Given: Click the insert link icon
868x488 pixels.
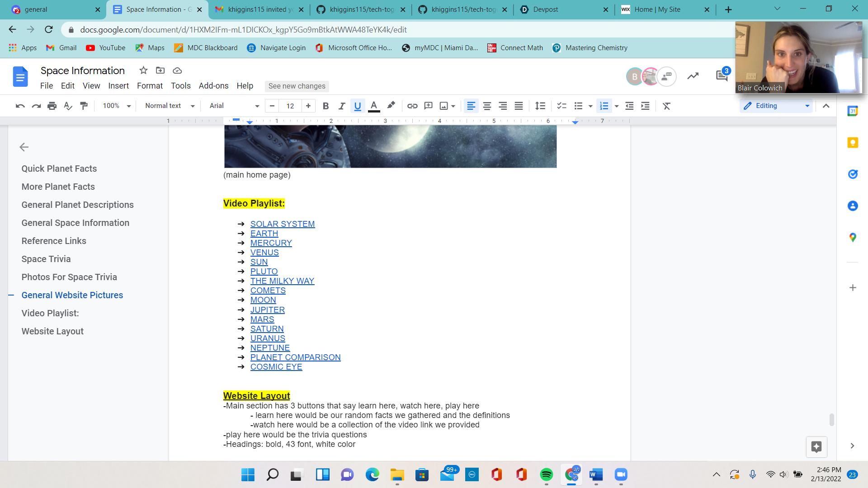Looking at the screenshot, I should tap(412, 106).
